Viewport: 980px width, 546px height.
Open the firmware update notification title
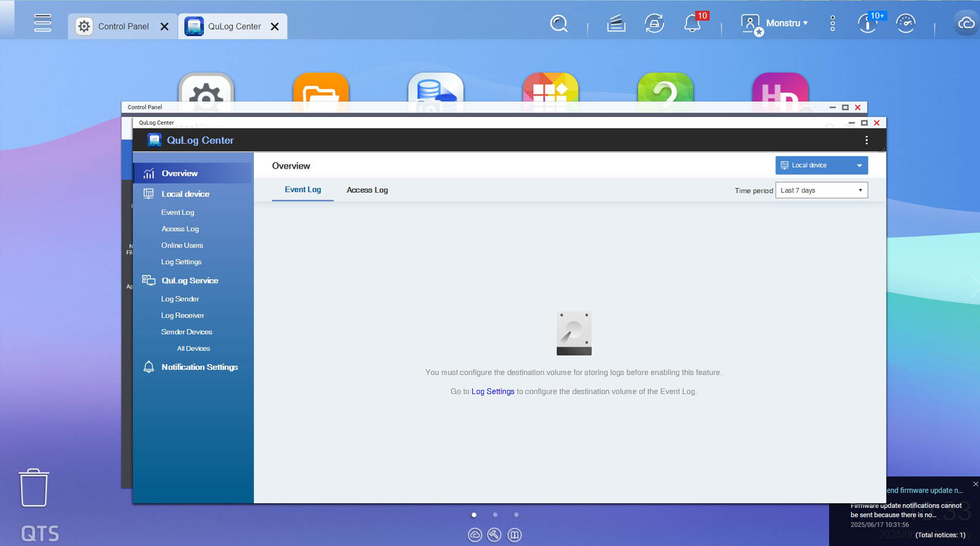coord(924,490)
